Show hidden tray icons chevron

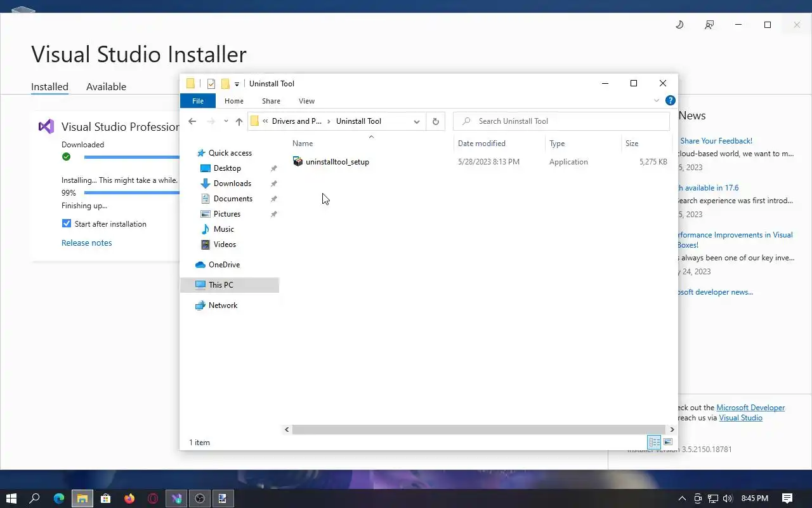tap(683, 498)
